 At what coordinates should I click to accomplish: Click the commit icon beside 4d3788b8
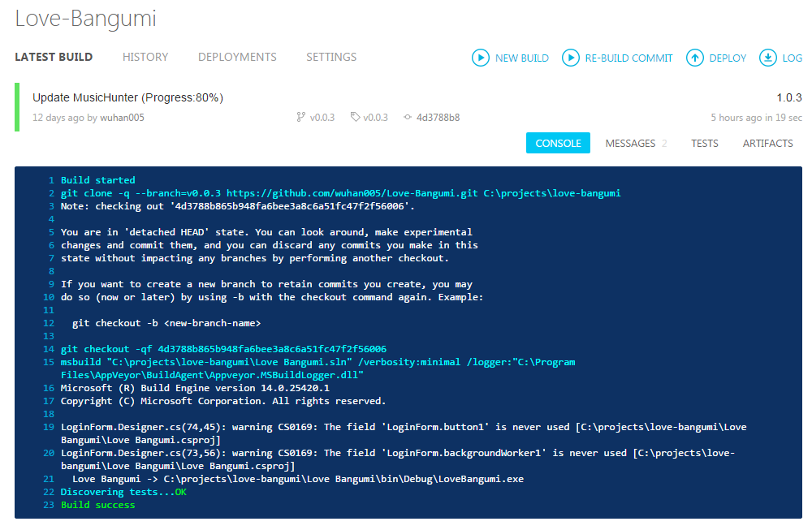tap(408, 118)
